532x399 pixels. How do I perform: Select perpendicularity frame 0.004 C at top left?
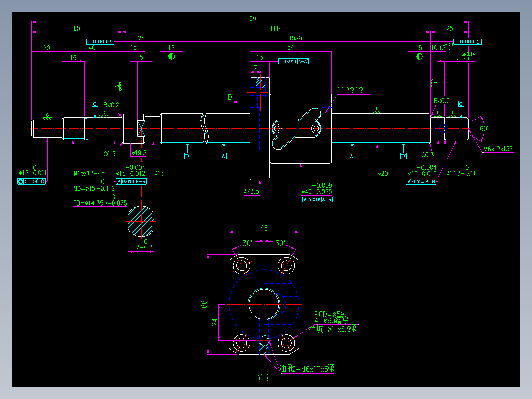click(x=100, y=41)
